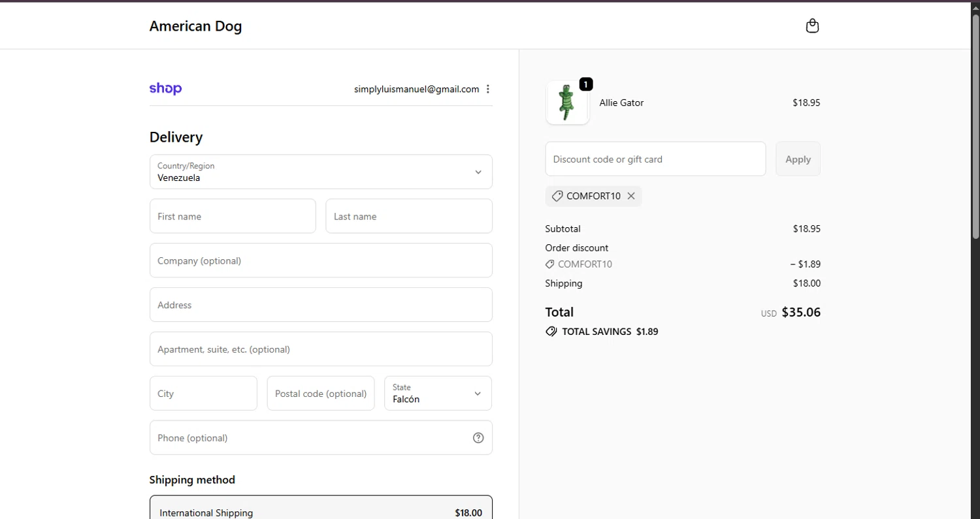Viewport: 980px width, 519px height.
Task: Click the phone field help icon
Action: click(x=478, y=438)
